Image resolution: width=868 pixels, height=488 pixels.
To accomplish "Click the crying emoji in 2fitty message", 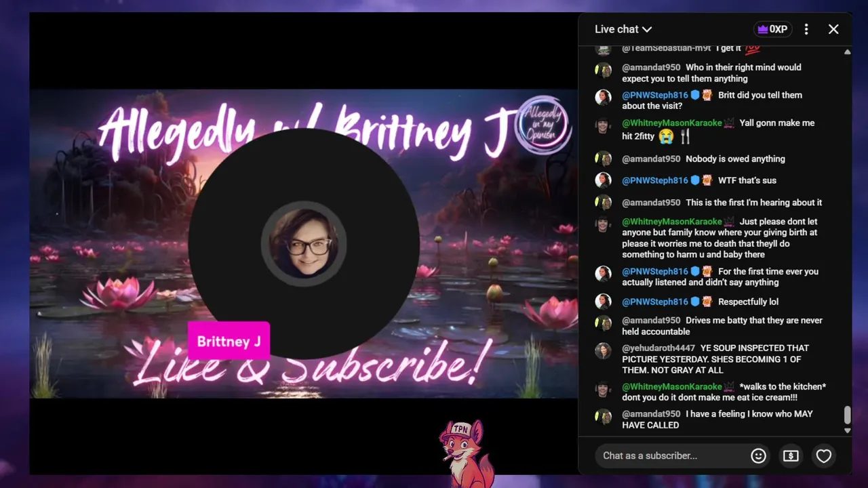I will click(666, 136).
